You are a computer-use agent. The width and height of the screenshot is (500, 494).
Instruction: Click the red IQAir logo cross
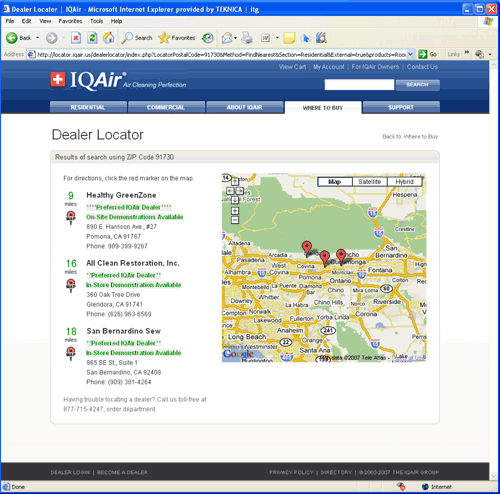(58, 79)
